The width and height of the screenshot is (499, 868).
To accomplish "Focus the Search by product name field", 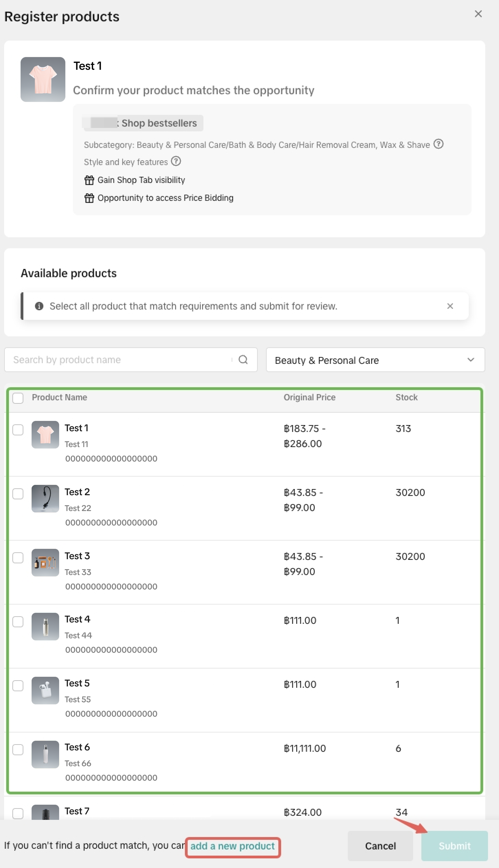I will coord(120,360).
